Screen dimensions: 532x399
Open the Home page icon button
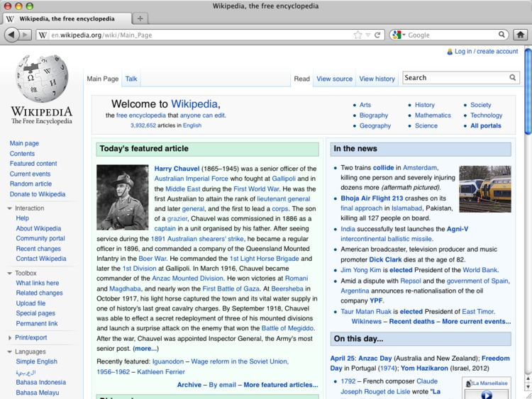(x=521, y=35)
